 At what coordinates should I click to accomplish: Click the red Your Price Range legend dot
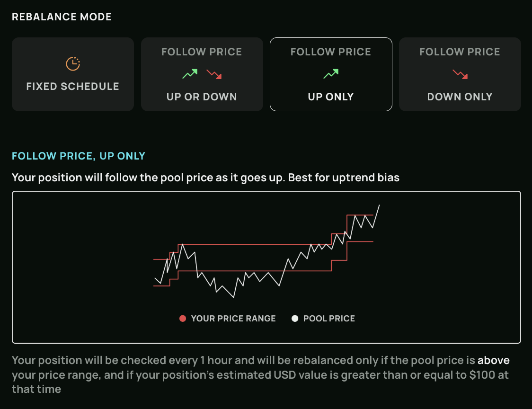pyautogui.click(x=183, y=319)
